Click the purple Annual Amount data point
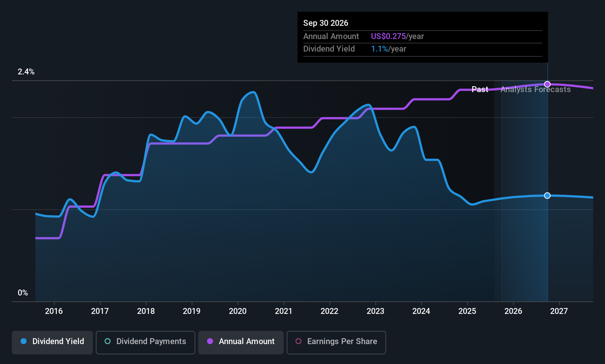 547,84
